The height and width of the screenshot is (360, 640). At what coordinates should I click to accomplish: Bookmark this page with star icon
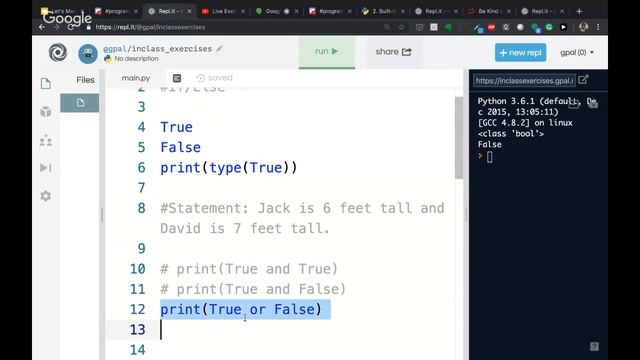402,27
